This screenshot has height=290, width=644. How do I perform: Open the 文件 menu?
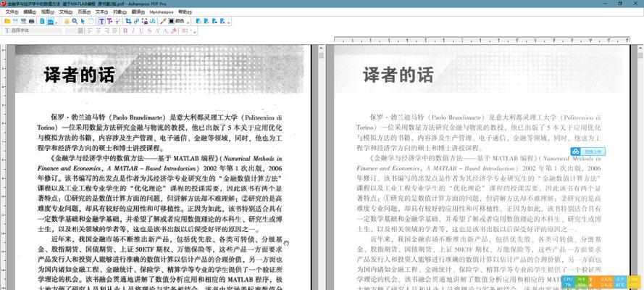(x=12, y=12)
